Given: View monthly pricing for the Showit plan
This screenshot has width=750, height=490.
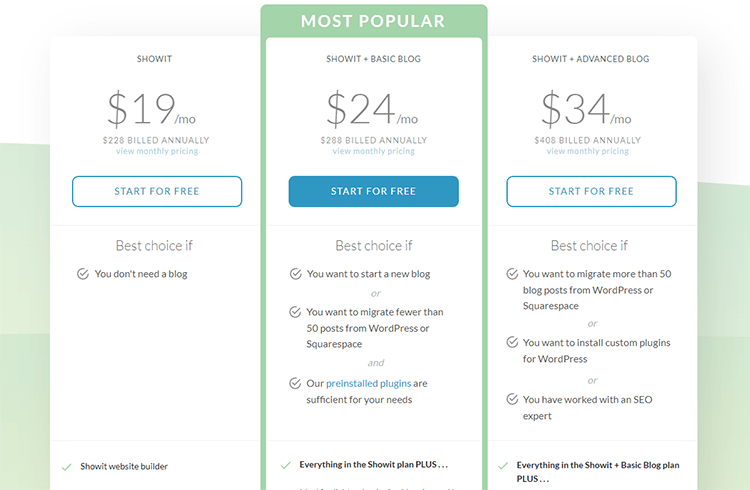Looking at the screenshot, I should click(x=157, y=151).
